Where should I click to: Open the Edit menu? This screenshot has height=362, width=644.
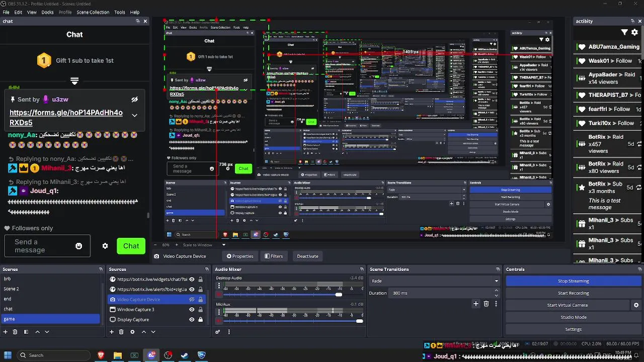pyautogui.click(x=18, y=12)
